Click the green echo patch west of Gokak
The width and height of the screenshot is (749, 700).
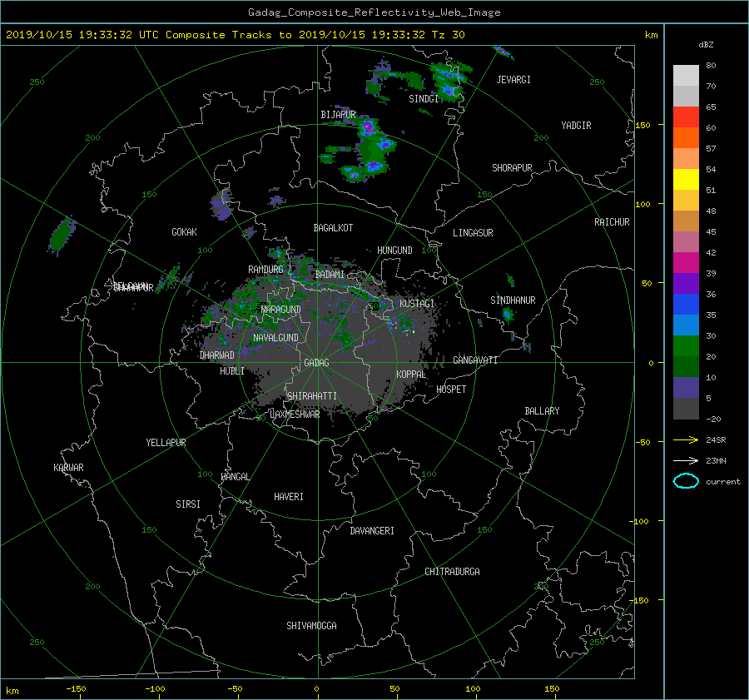(61, 235)
